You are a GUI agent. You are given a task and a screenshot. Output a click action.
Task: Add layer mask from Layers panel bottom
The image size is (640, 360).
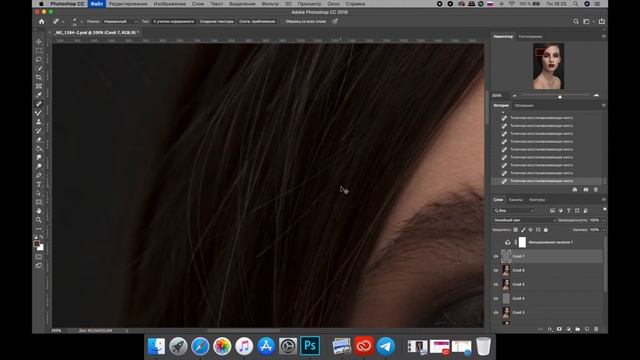(x=559, y=329)
